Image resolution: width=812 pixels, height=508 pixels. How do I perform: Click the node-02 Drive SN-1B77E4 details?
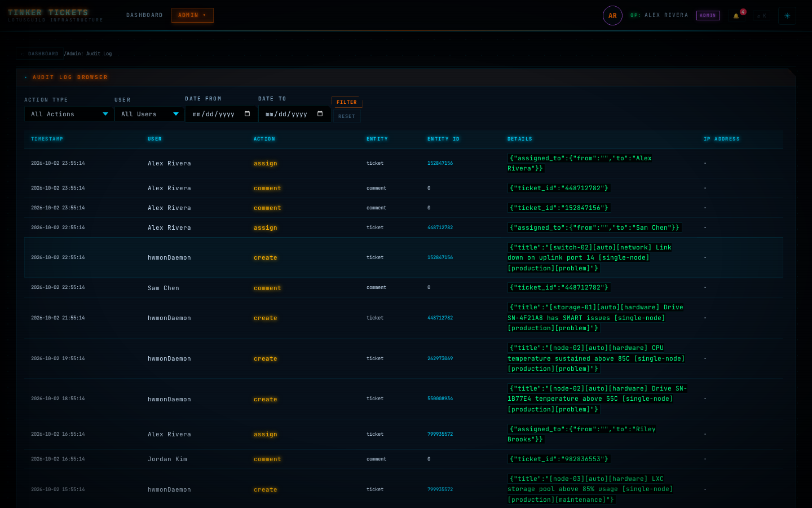click(x=598, y=398)
